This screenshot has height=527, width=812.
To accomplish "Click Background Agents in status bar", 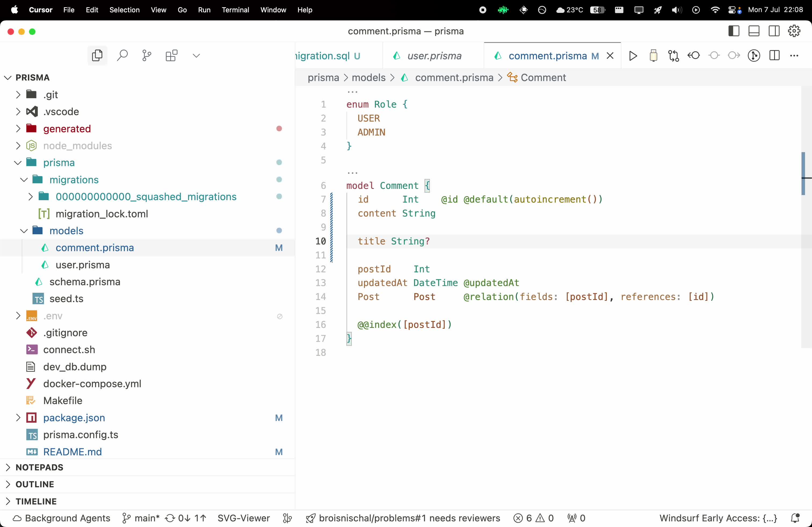I will pos(61,518).
